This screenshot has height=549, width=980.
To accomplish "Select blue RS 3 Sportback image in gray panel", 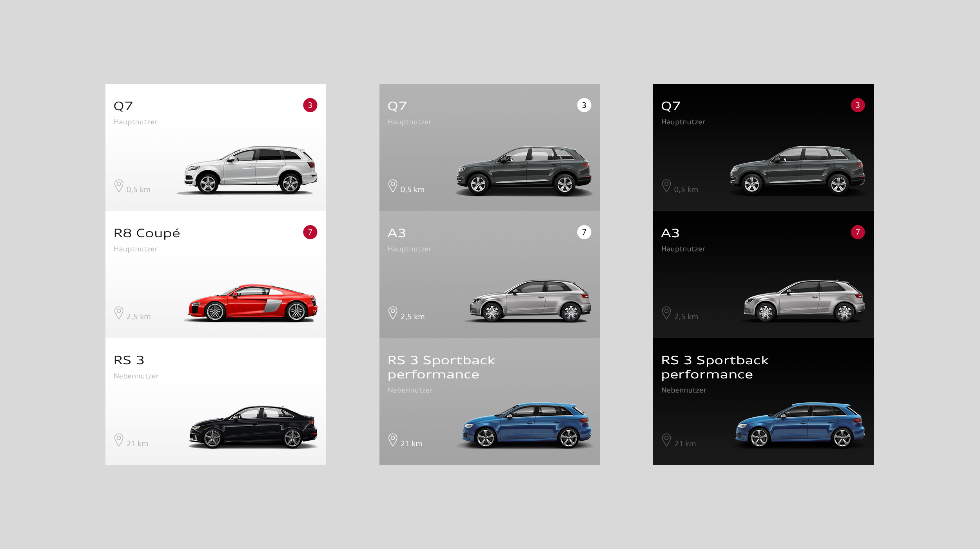I will 526,425.
